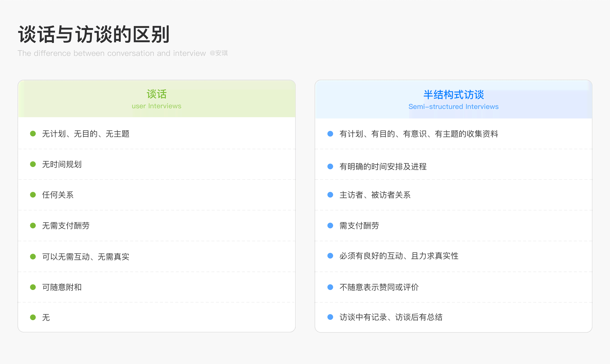Select the row 有计划、有目的、有意识、有主题的收集资料
The image size is (610, 364).
453,134
